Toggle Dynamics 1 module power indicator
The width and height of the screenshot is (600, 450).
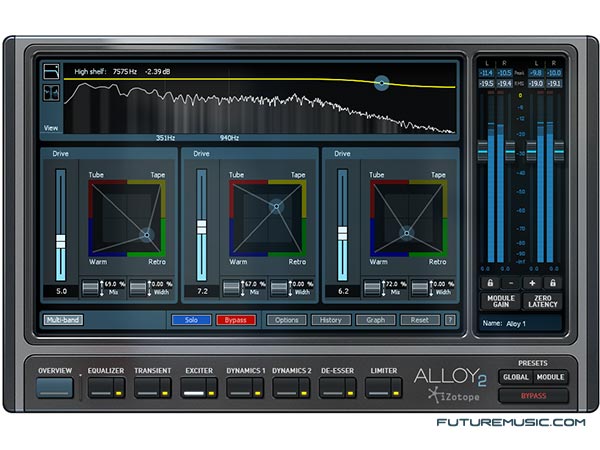[257, 393]
